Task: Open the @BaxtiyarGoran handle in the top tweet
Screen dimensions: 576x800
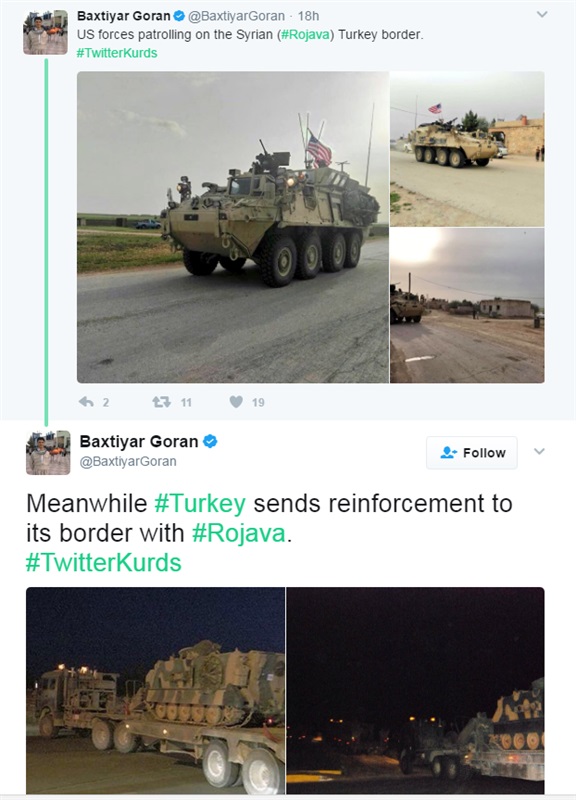Action: 236,16
